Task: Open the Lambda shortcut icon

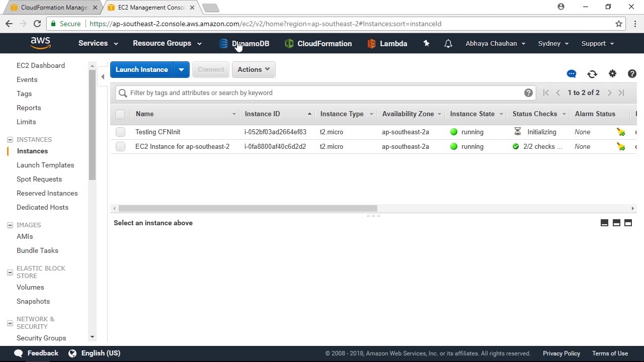Action: 371,44
